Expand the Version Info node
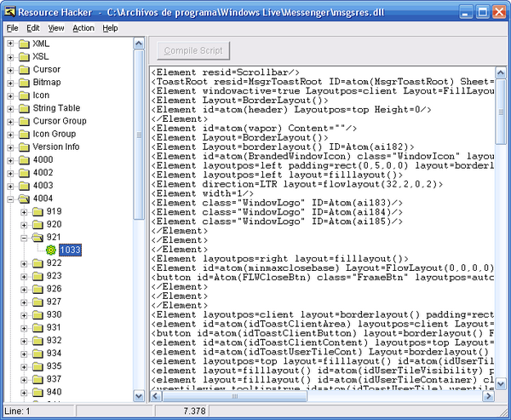This screenshot has height=420, width=511. click(10, 147)
